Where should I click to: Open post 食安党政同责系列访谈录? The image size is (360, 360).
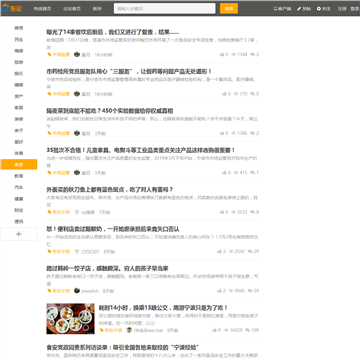(123, 347)
